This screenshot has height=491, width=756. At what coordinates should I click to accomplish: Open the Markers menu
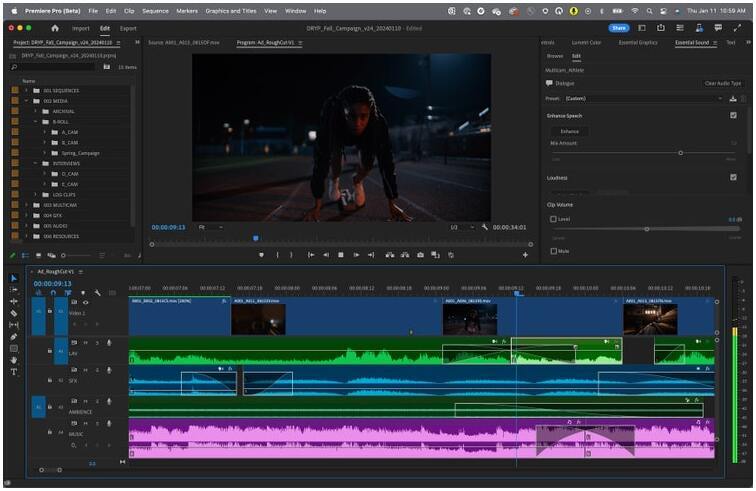(x=187, y=11)
